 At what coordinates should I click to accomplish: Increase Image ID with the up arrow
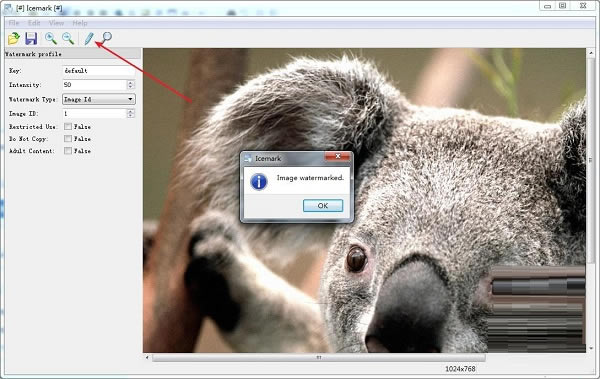[131, 111]
